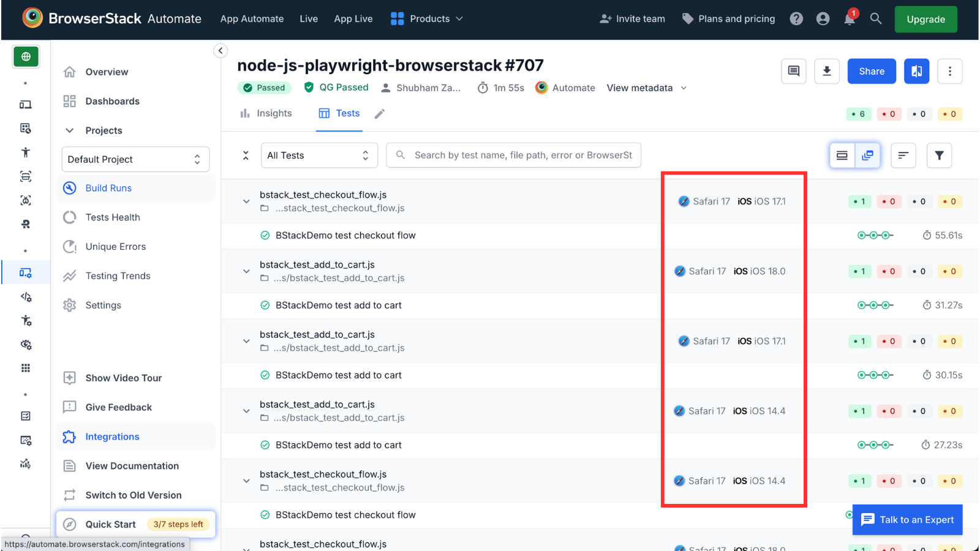Click the Upgrade button

925,19
